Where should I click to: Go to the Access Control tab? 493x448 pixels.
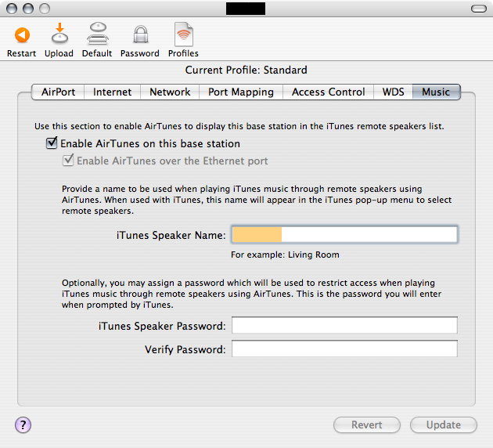pyautogui.click(x=328, y=92)
